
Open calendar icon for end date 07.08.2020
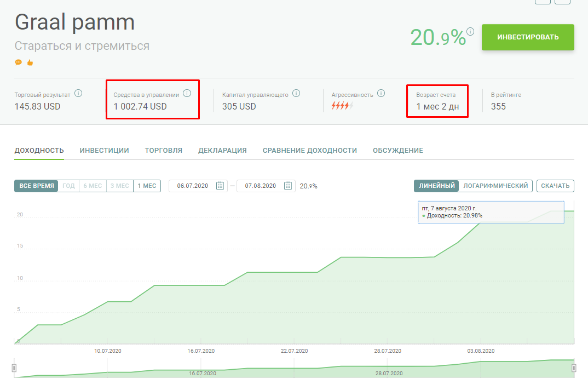[x=288, y=186]
